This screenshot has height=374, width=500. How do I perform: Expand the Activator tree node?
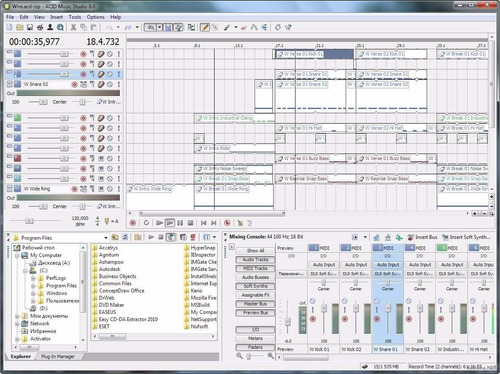point(17,339)
